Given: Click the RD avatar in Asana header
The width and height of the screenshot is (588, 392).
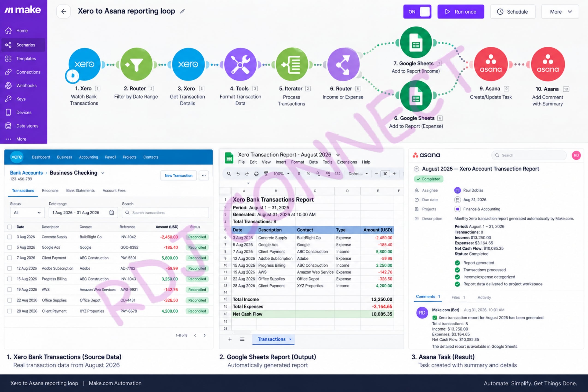Looking at the screenshot, I should (x=576, y=155).
